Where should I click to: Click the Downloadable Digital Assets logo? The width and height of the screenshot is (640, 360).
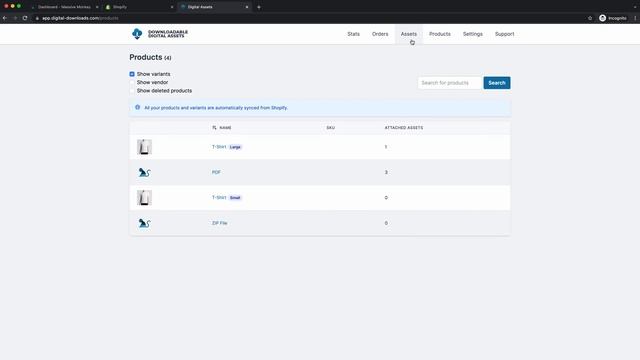pos(160,34)
